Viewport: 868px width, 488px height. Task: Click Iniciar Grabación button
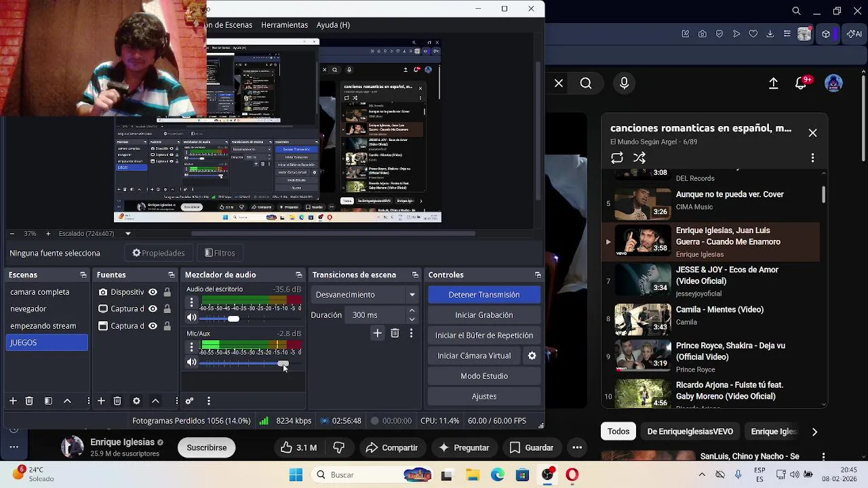(484, 315)
